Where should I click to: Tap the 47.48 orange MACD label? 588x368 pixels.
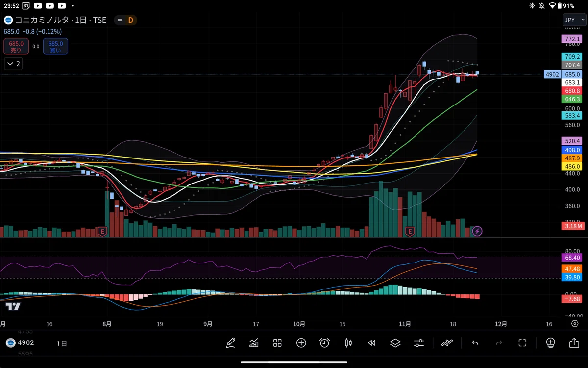[572, 269]
